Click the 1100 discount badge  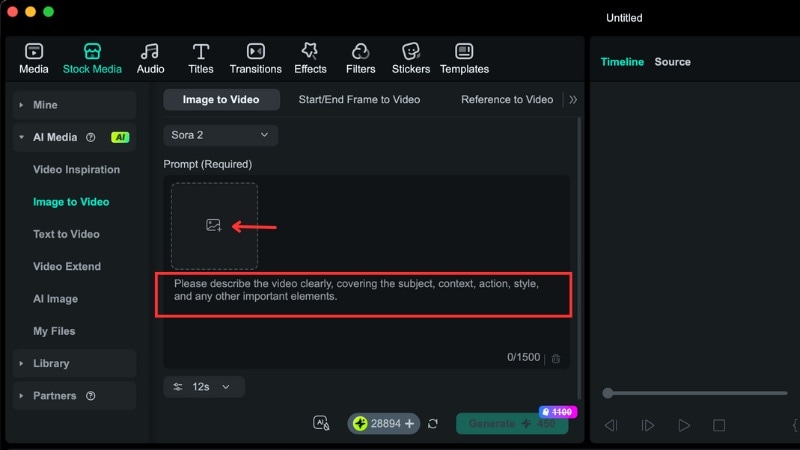[558, 412]
